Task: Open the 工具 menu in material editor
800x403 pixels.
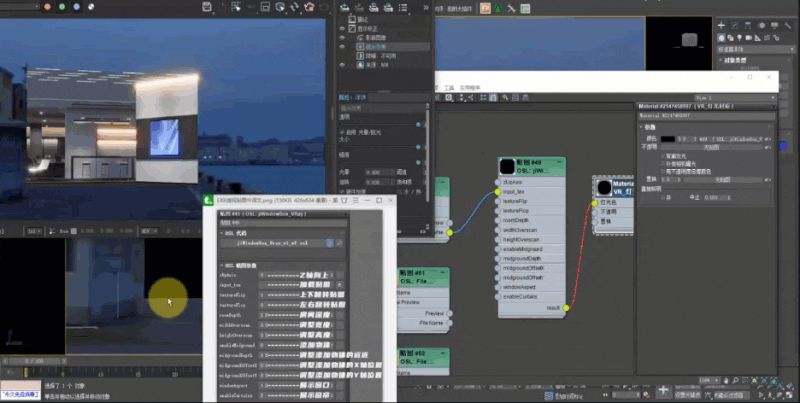Action: (x=449, y=88)
